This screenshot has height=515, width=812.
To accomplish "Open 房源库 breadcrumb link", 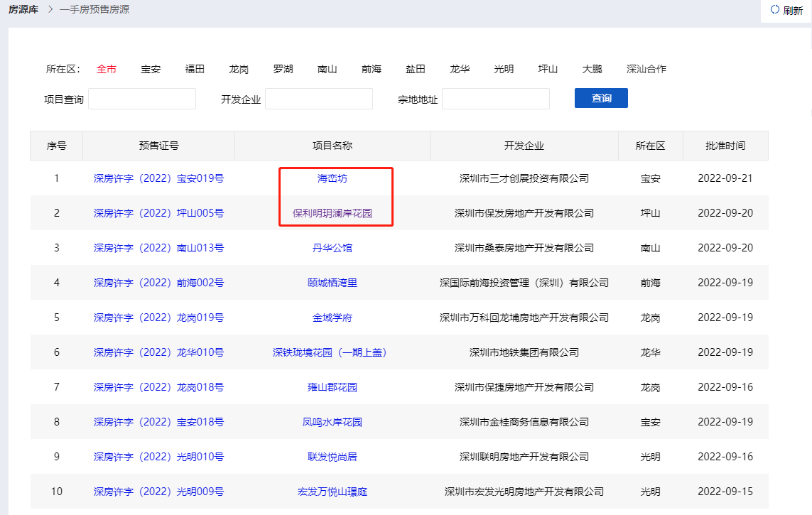I will click(23, 10).
